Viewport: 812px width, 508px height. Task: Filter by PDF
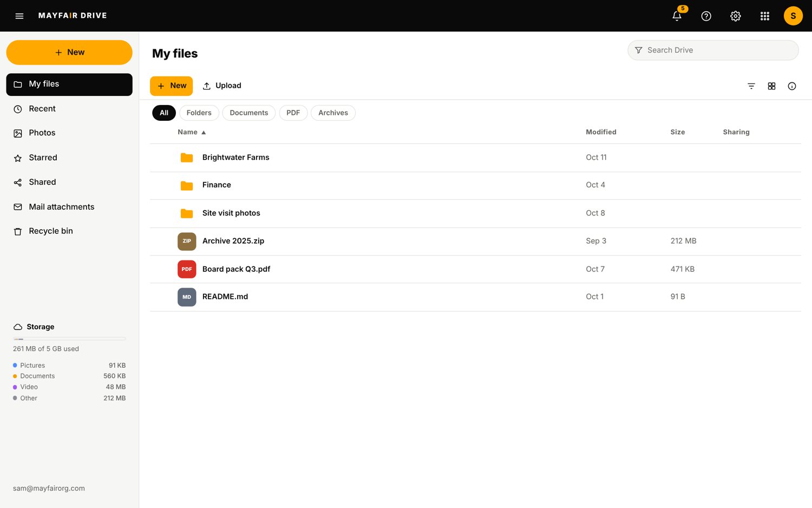(293, 113)
